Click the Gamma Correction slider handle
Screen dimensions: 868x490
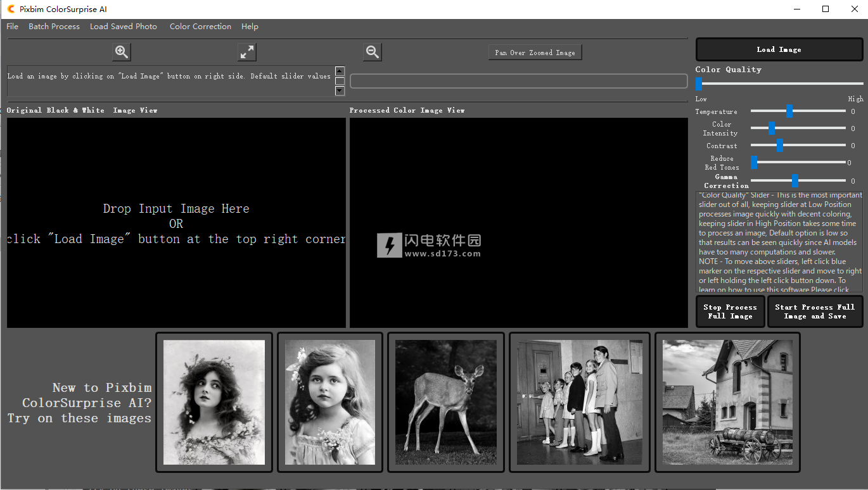point(795,181)
